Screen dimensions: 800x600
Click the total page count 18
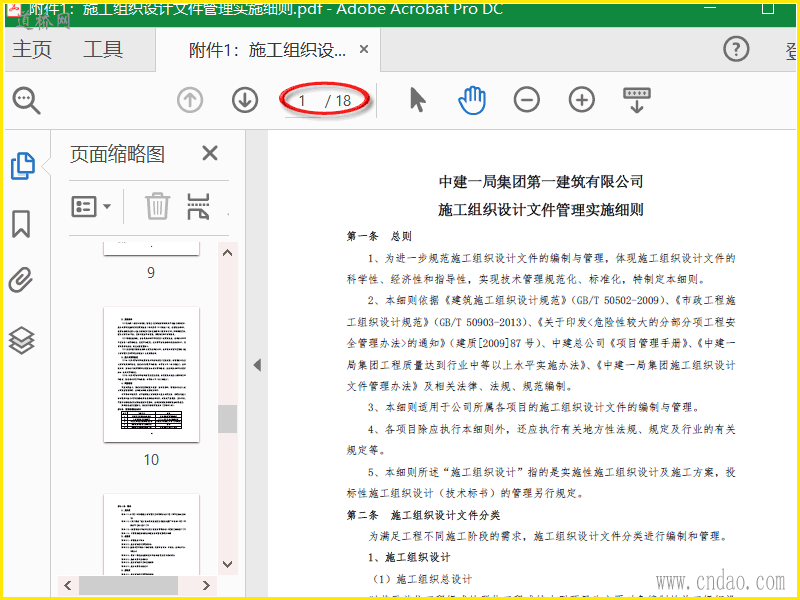pos(343,101)
